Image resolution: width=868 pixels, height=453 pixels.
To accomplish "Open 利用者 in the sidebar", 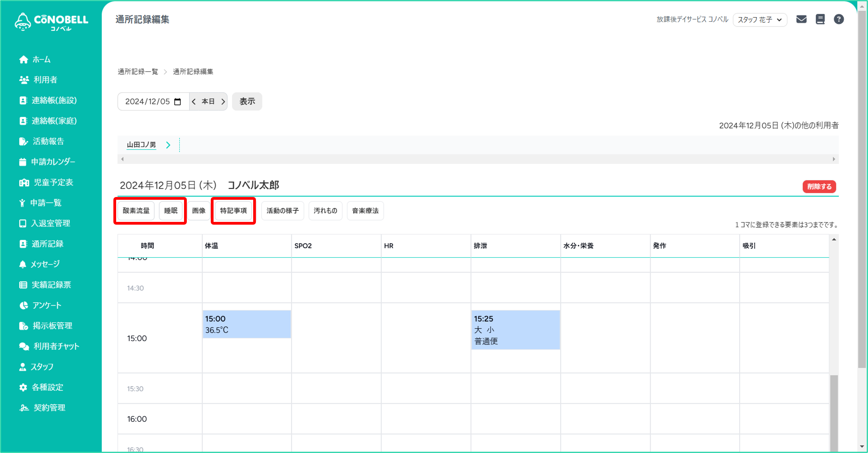I will pos(45,80).
